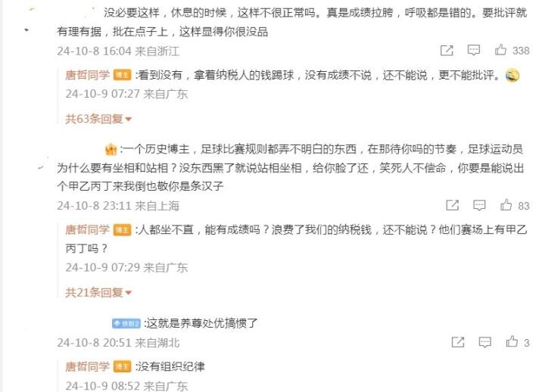Like the comment with 83 likes
The image size is (545, 392).
coord(506,205)
